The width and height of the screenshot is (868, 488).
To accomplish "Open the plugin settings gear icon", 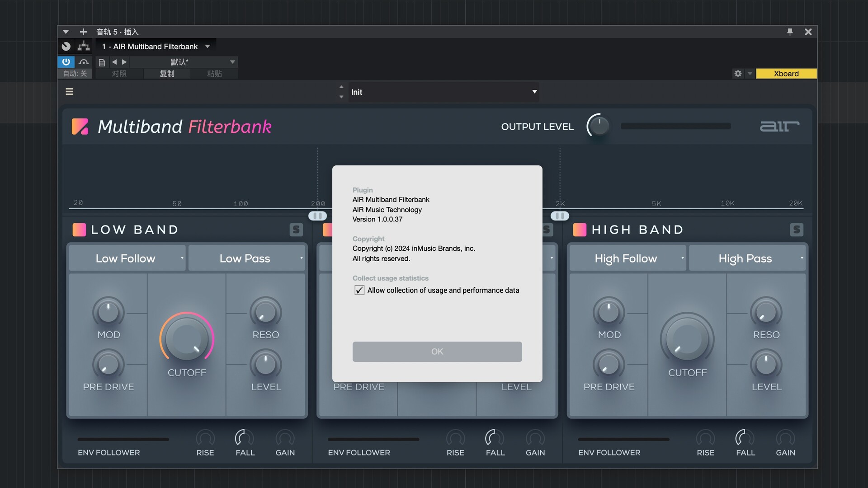I will [738, 74].
